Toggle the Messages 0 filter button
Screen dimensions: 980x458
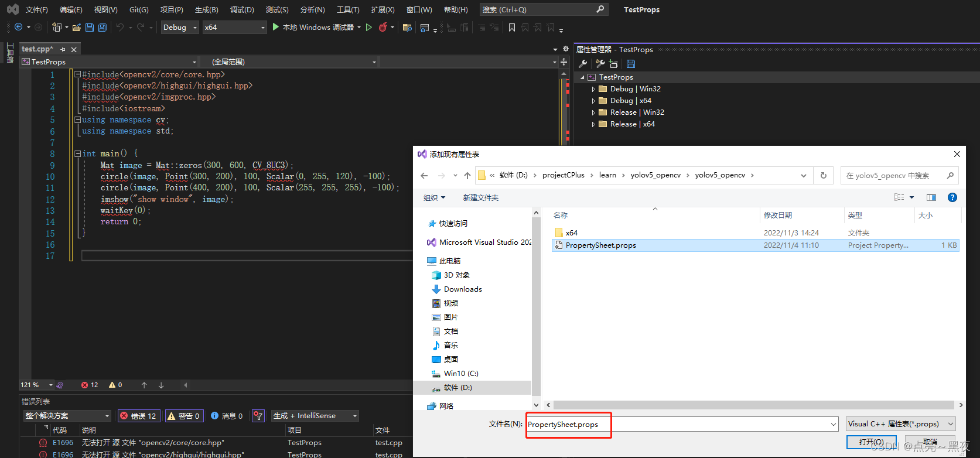coord(227,416)
